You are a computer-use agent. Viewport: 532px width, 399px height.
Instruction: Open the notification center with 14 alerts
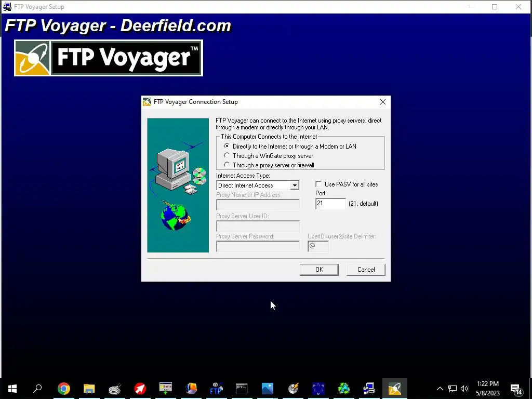point(516,389)
